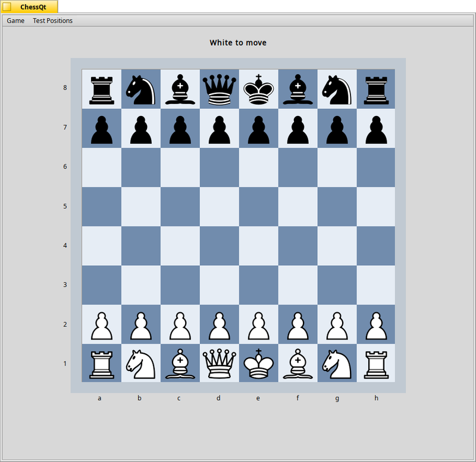Select the black pawn on g7

pos(337,128)
